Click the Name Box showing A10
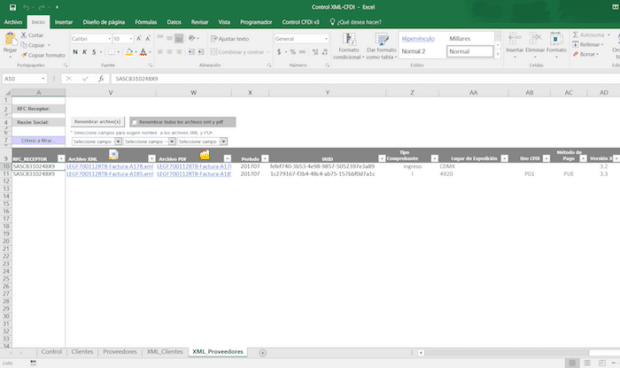This screenshot has width=620, height=368. pyautogui.click(x=25, y=79)
